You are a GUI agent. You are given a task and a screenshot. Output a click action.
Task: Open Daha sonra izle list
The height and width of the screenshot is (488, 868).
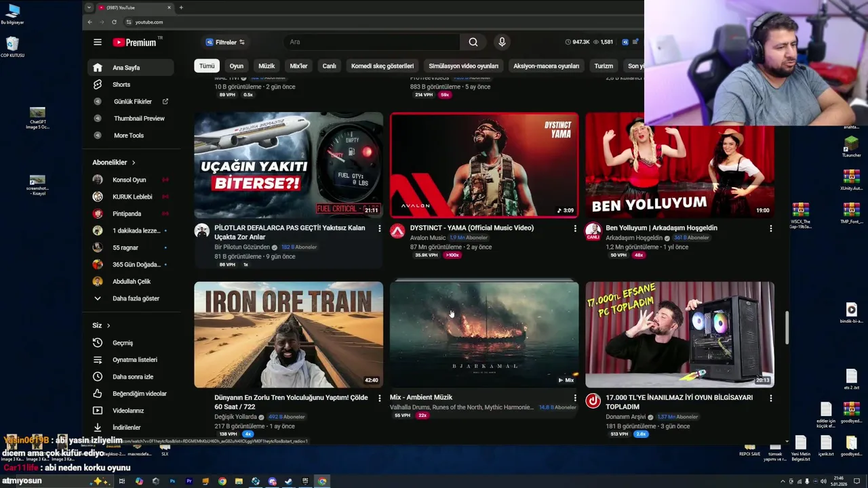tap(131, 377)
